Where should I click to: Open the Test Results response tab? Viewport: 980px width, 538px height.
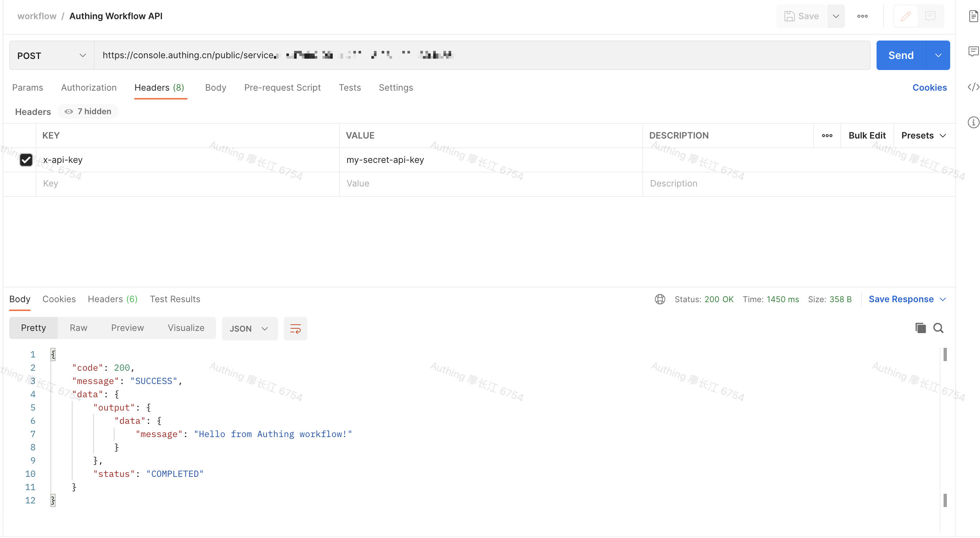175,299
